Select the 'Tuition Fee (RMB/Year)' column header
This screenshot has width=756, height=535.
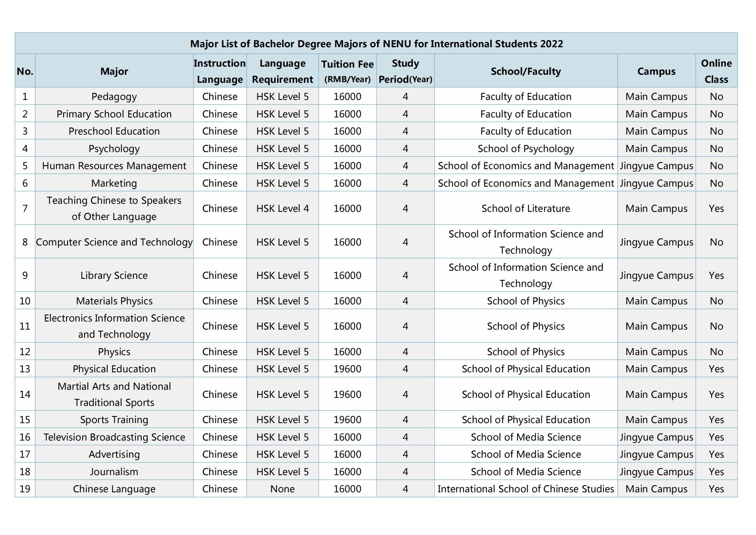click(x=347, y=71)
